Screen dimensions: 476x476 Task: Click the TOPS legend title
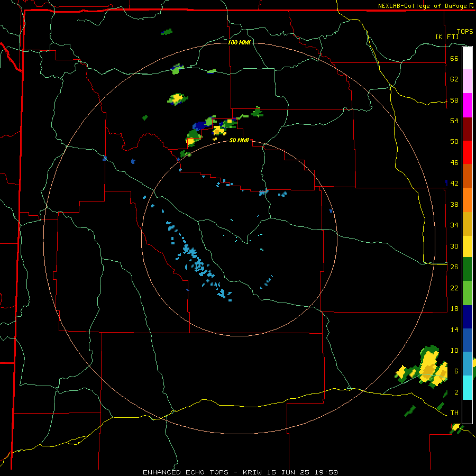click(465, 31)
